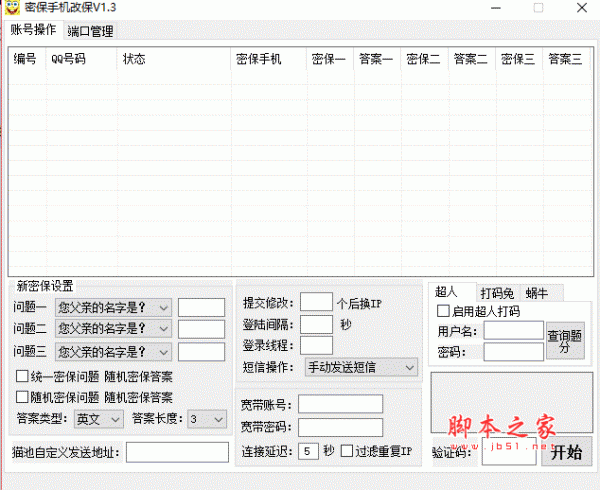Open the 短信操作 dropdown

(360, 368)
